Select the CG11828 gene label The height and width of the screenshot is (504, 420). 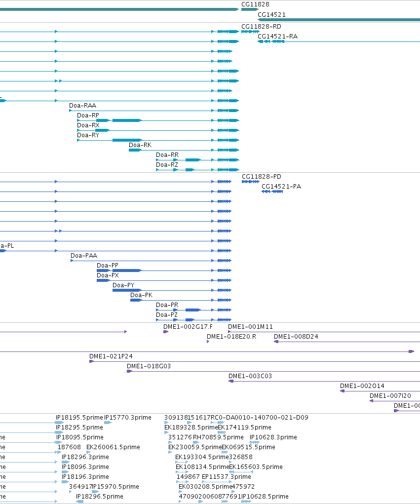point(255,4)
